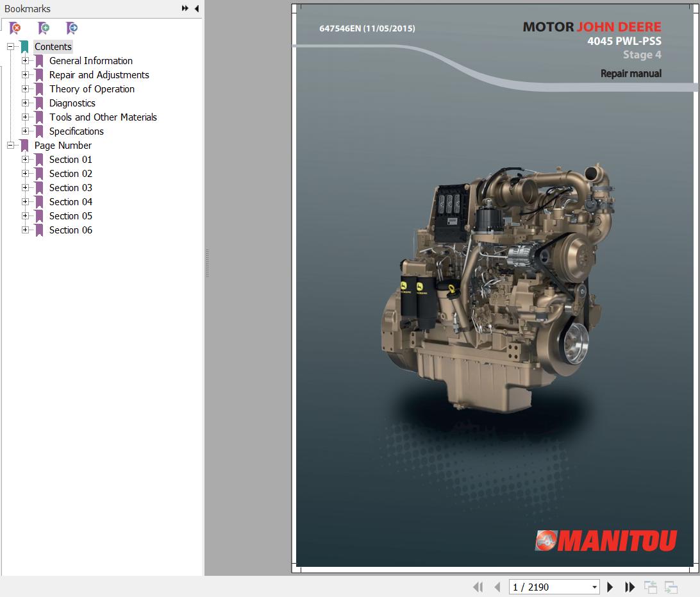This screenshot has width=700, height=597.
Task: Click bookmark icon beside General Information
Action: [39, 61]
